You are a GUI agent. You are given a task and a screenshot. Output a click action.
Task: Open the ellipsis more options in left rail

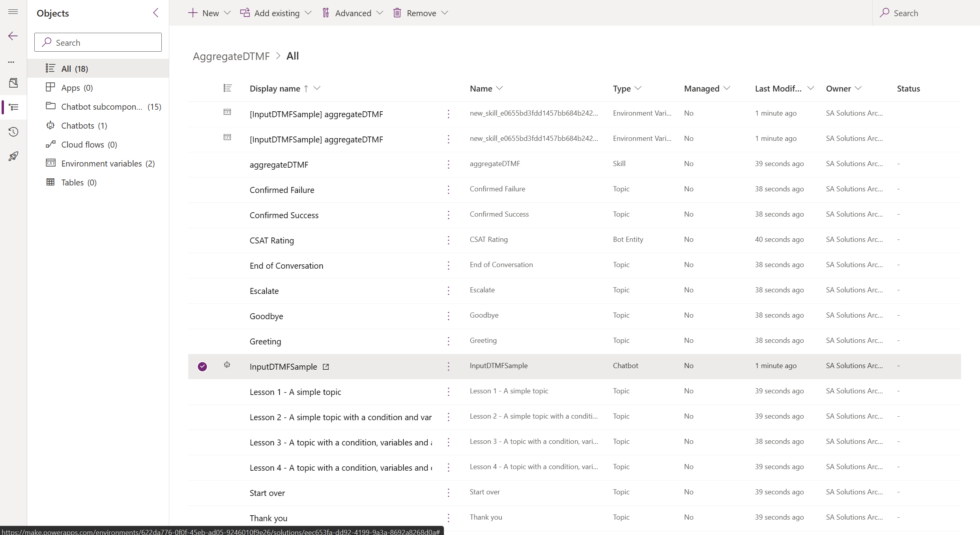[x=11, y=62]
